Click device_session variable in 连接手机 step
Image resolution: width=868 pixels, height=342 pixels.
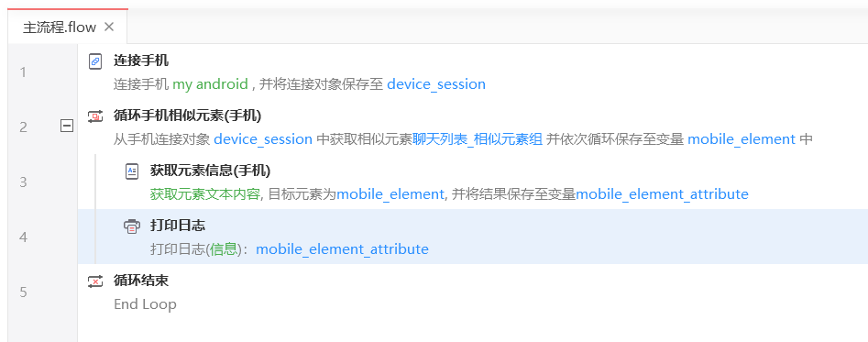(436, 84)
